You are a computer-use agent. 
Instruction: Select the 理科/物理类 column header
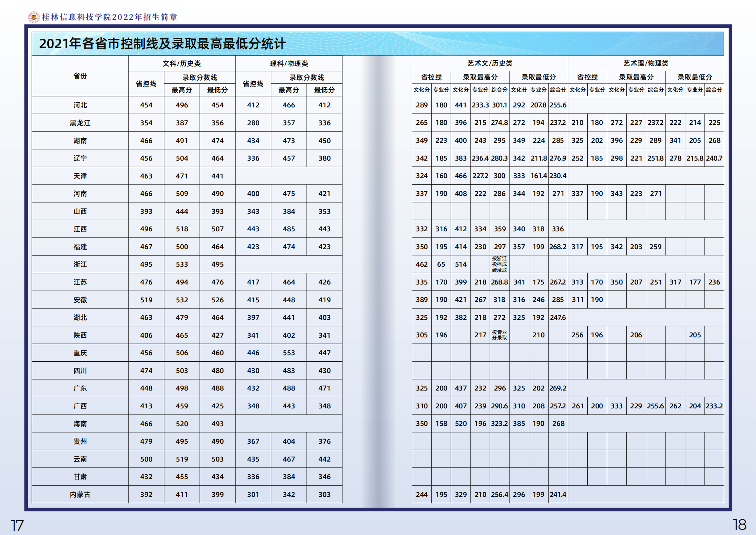coord(289,63)
